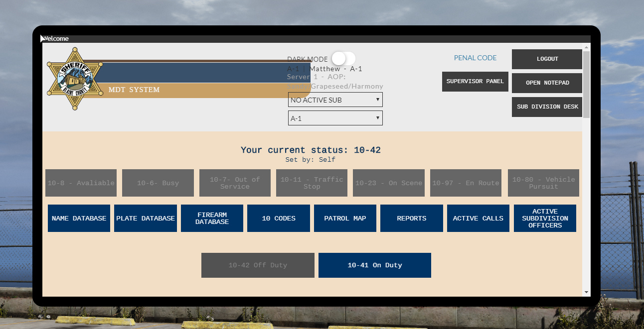Open the Supervisor Panel
The image size is (644, 329).
(x=475, y=81)
